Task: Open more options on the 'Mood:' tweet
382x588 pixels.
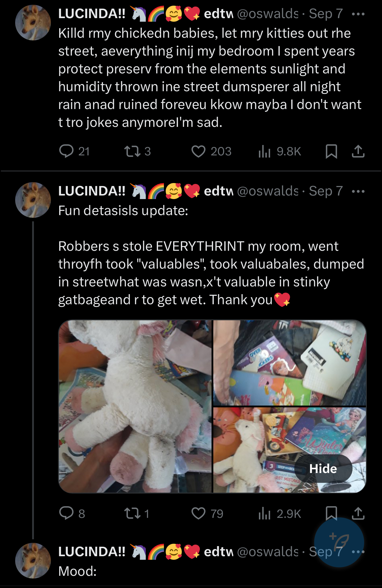Action: pyautogui.click(x=358, y=552)
